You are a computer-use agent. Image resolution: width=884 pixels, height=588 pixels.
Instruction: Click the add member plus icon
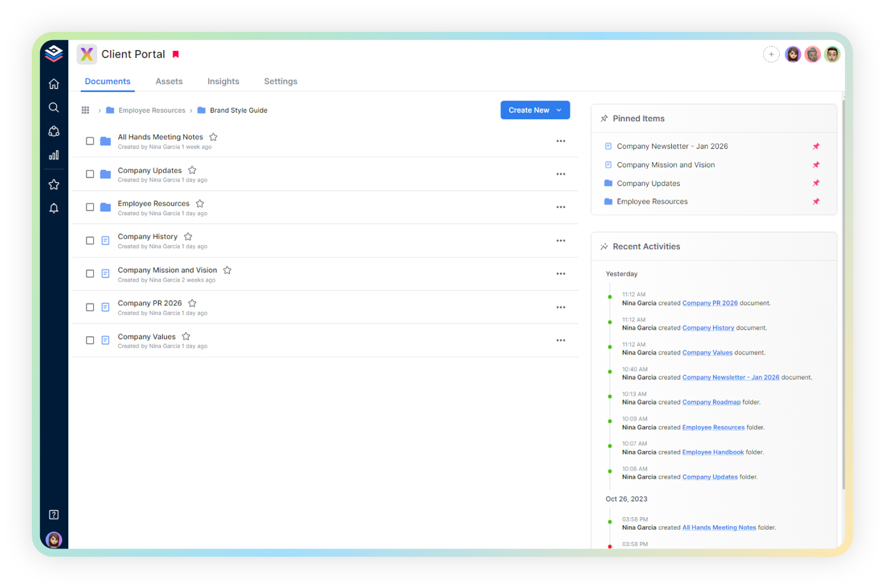771,54
